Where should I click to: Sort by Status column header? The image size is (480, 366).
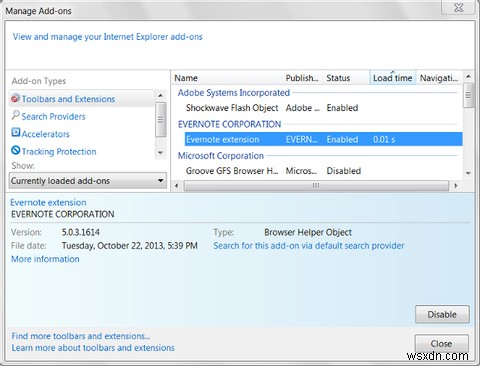tap(346, 78)
